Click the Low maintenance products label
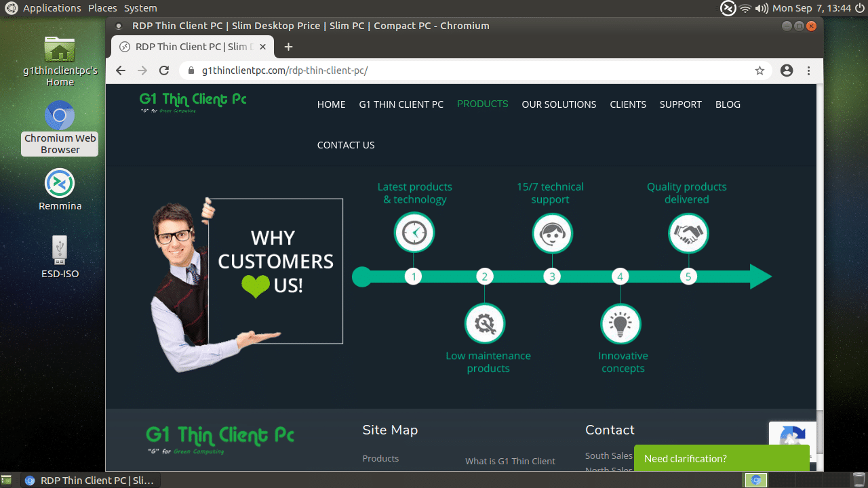Image resolution: width=868 pixels, height=488 pixels. 488,362
